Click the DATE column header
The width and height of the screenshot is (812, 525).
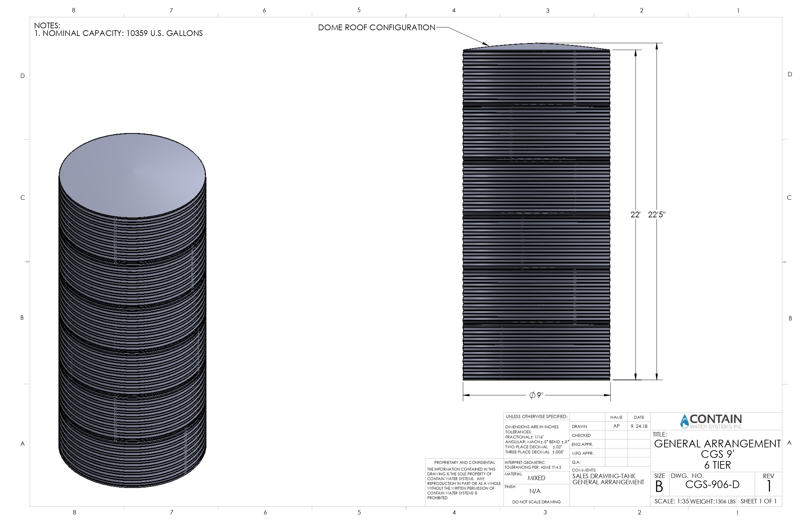click(x=639, y=417)
